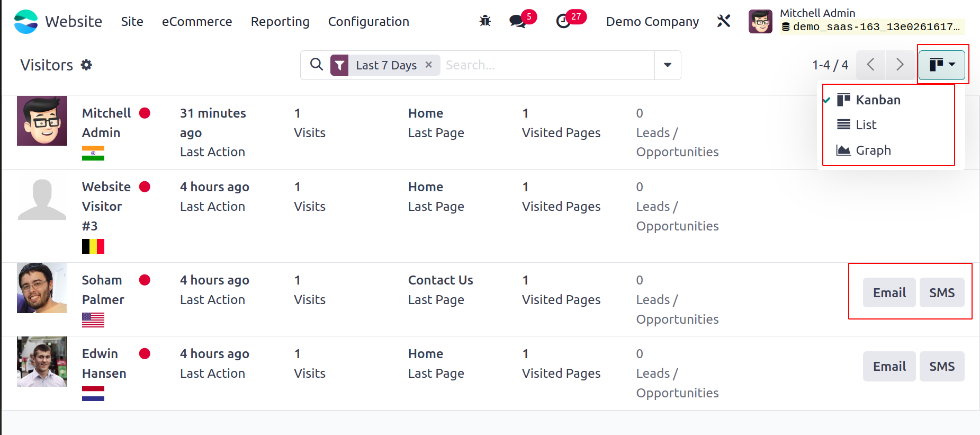This screenshot has width=980, height=435.
Task: Switch to the List view option
Action: point(866,125)
